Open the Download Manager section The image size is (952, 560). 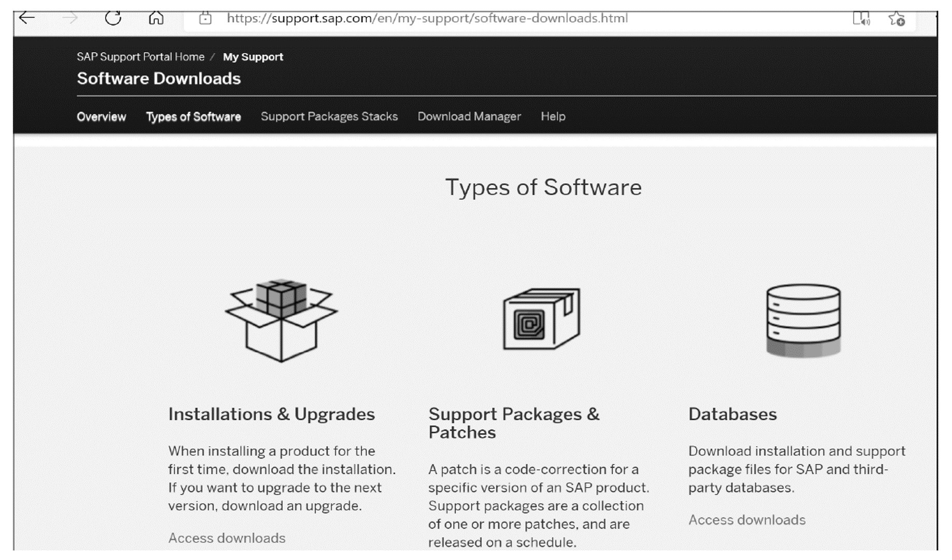[469, 116]
